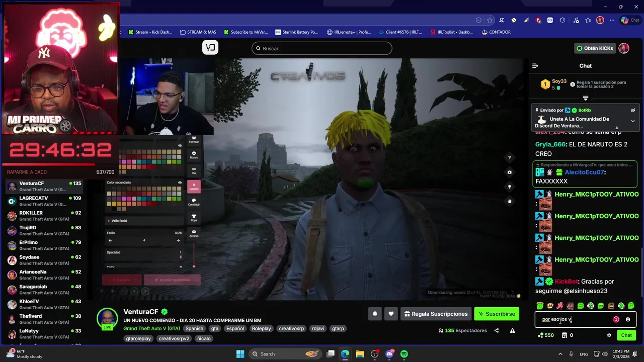
Task: Open the Acceso accessories category icon
Action: click(x=194, y=234)
